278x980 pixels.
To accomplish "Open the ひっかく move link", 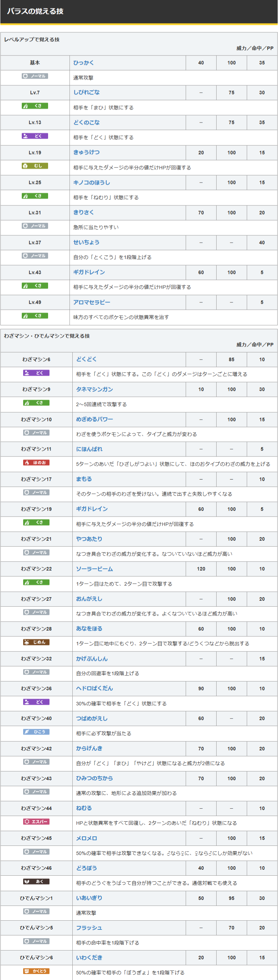I will click(83, 63).
